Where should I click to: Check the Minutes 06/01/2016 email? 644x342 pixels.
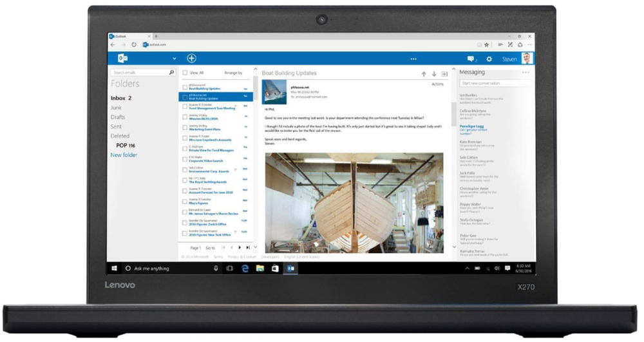[185, 117]
